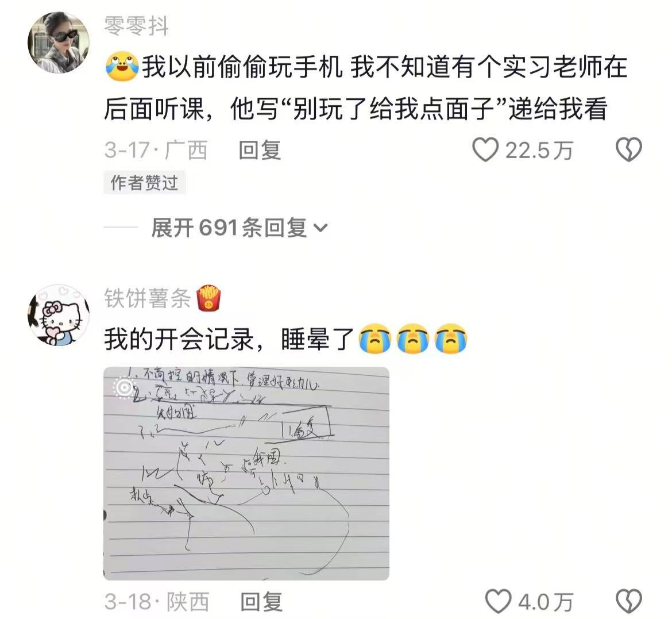Dislike the comment by 铁饼薯条
The height and width of the screenshot is (619, 672).
coord(628,601)
